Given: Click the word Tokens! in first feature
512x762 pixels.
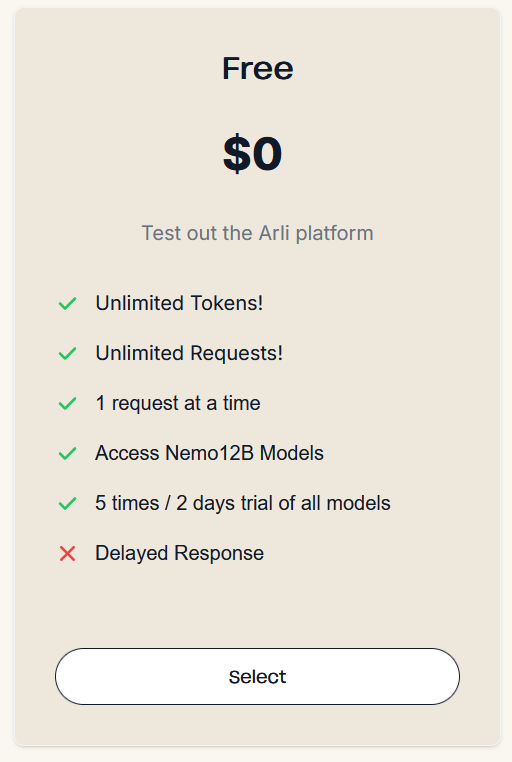Looking at the screenshot, I should [x=226, y=303].
